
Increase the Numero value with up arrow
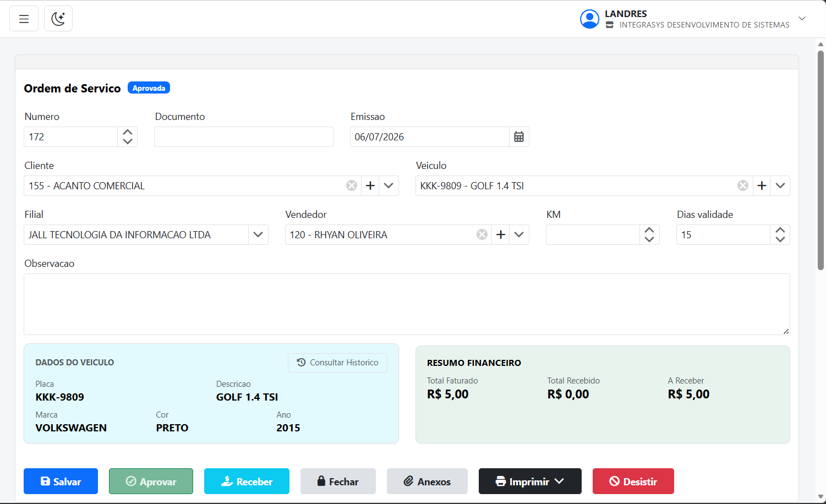click(x=128, y=132)
